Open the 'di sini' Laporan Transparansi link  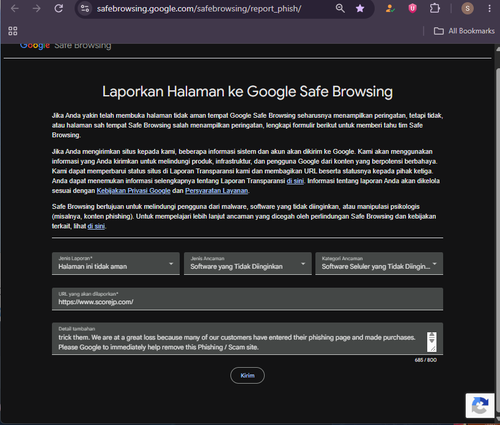click(x=295, y=181)
